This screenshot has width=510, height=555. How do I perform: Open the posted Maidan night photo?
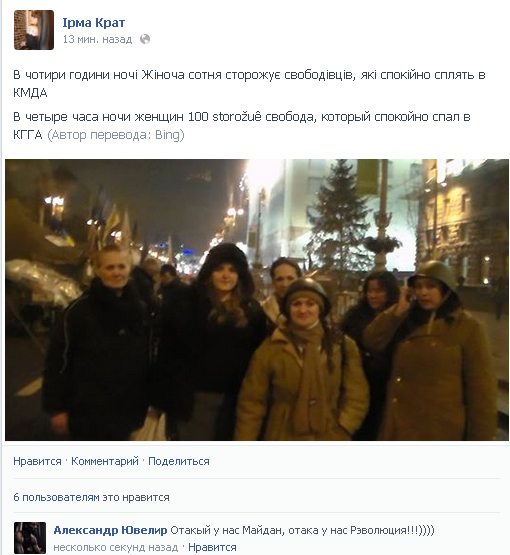coord(257,300)
